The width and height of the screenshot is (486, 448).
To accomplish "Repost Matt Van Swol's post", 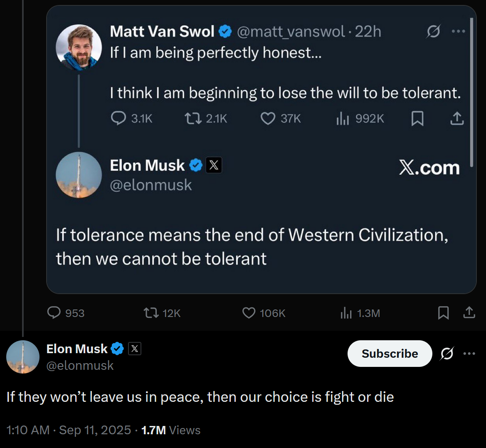I will (192, 119).
